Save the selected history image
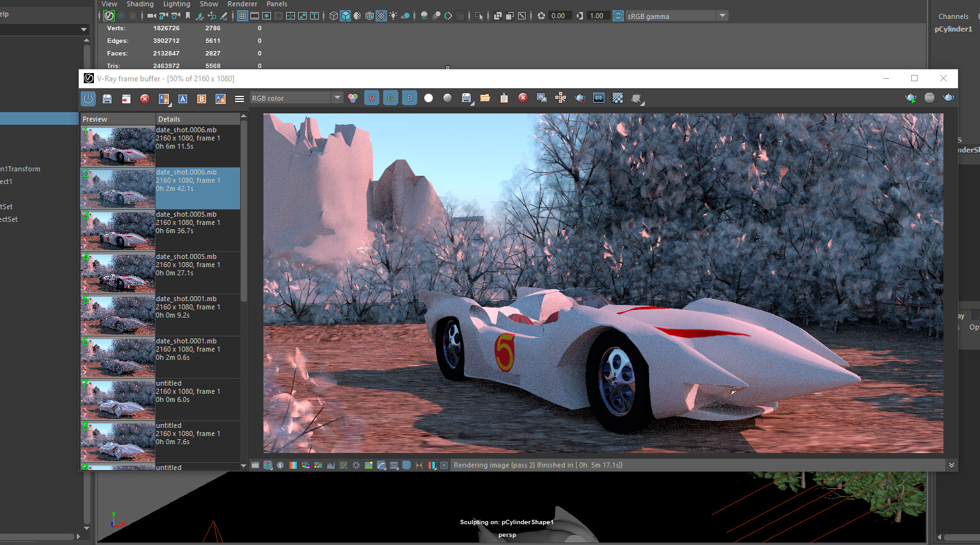Image resolution: width=980 pixels, height=545 pixels. pyautogui.click(x=107, y=98)
